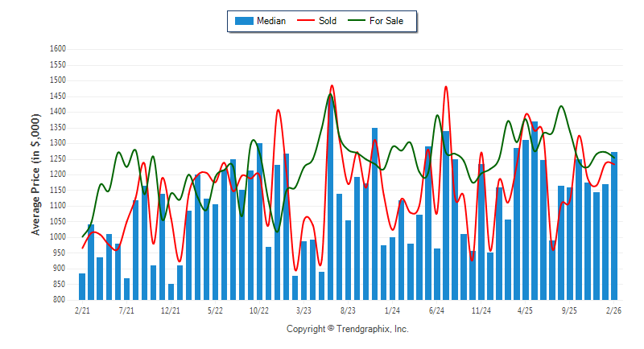Select the Average Price y-axis title
Screen dimensions: 644x349
pyautogui.click(x=36, y=174)
